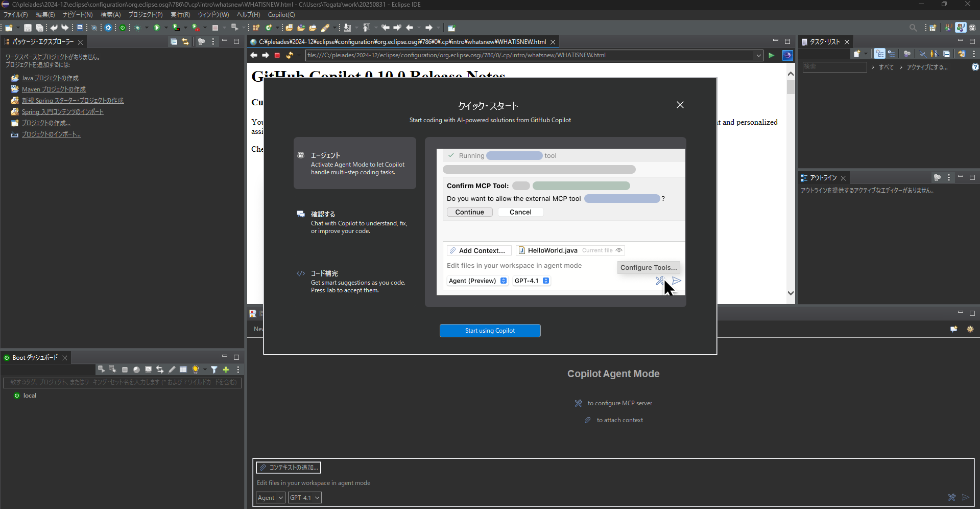The image size is (980, 509).
Task: Open the Copilot(C) menu
Action: point(281,15)
